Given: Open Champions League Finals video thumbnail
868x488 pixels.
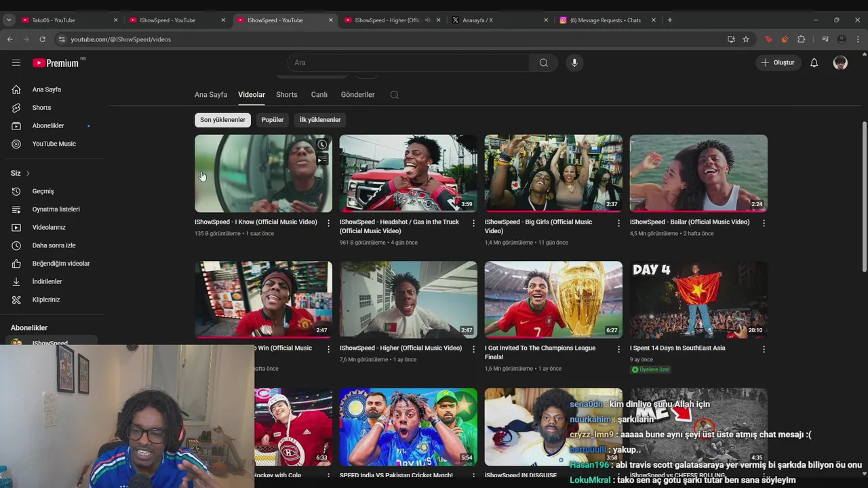Looking at the screenshot, I should tap(553, 300).
